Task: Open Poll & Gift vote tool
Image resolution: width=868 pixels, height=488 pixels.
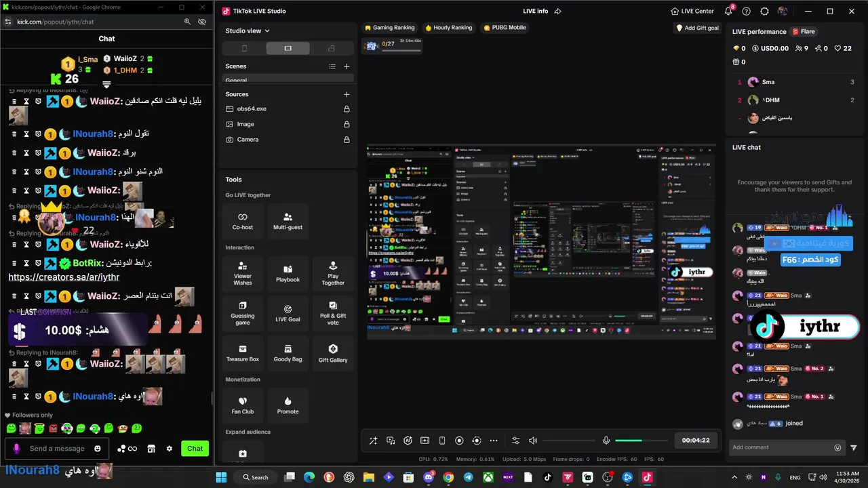Action: pos(333,313)
